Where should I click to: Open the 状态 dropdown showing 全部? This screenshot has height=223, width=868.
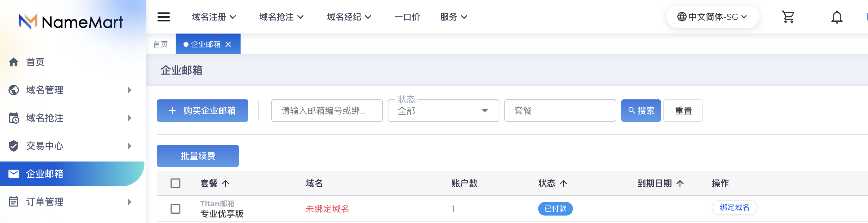point(443,111)
